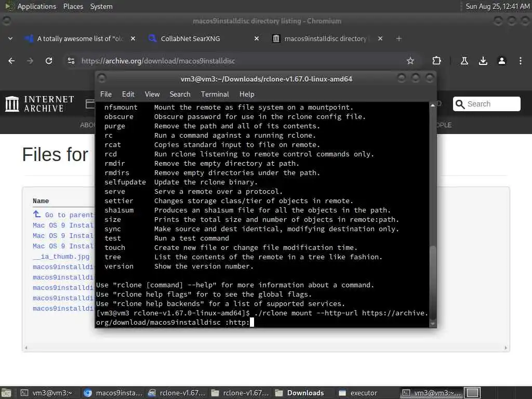This screenshot has width=532, height=399.
Task: Expand the tab search dropdown
Action: pyautogui.click(x=10, y=38)
